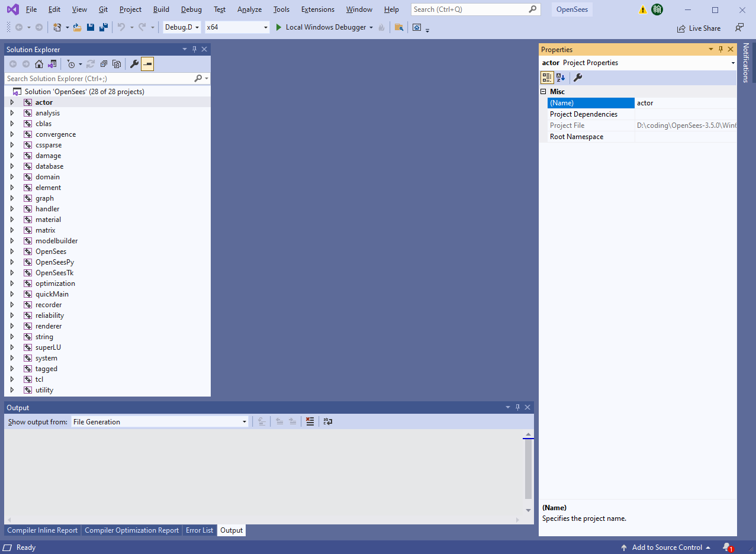Image resolution: width=756 pixels, height=554 pixels.
Task: Save the current file with the single-disk icon
Action: coord(91,27)
